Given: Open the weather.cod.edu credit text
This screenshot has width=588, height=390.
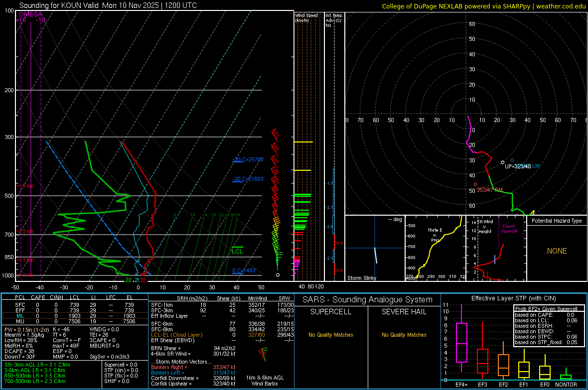Looking at the screenshot, I should pyautogui.click(x=561, y=6).
